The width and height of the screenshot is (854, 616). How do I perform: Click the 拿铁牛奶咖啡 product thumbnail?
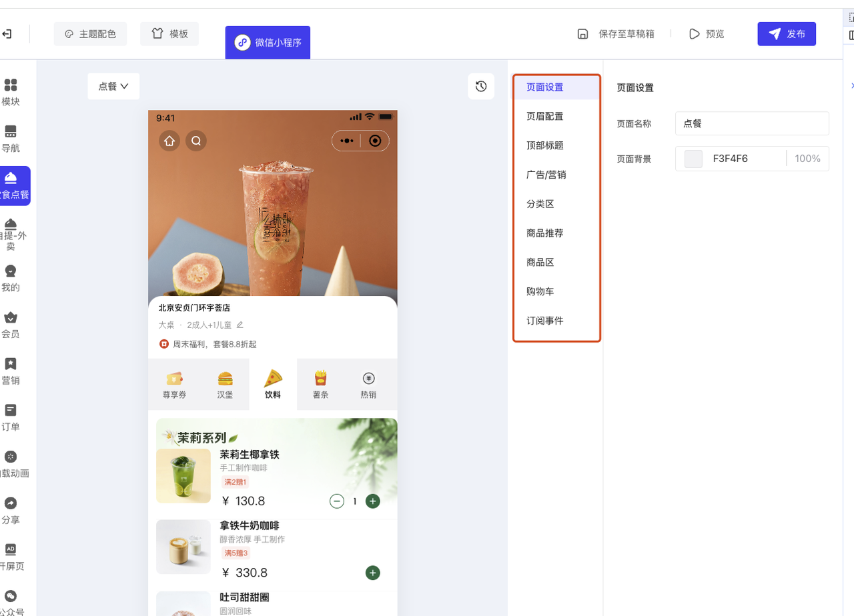(x=183, y=547)
